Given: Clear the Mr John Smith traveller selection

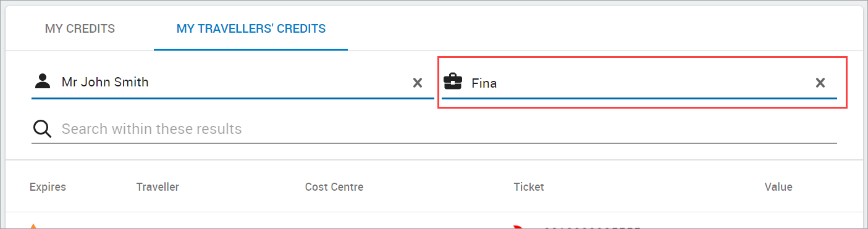Looking at the screenshot, I should pyautogui.click(x=418, y=83).
